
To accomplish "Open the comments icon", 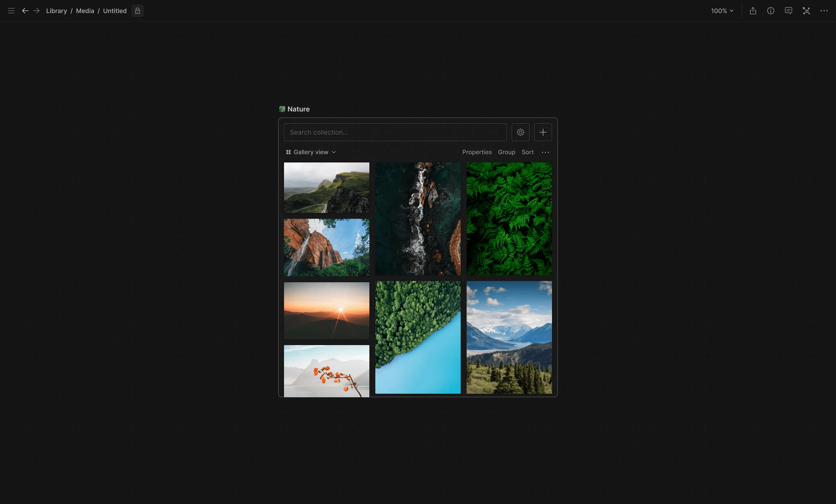I will pos(789,11).
